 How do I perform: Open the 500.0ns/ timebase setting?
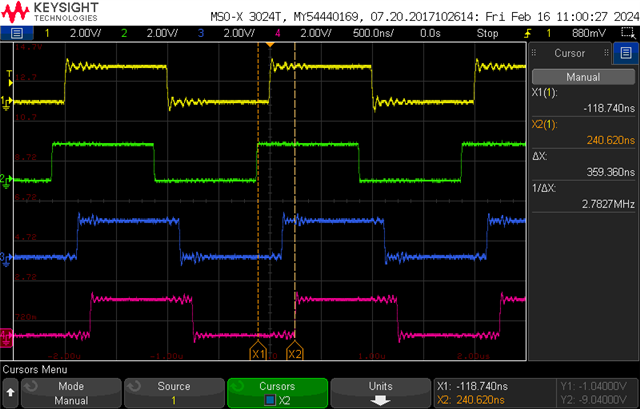coord(373,33)
